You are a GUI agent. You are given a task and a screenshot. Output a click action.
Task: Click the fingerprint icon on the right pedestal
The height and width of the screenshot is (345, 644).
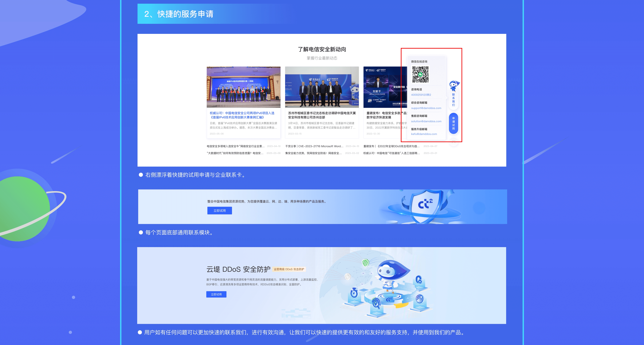[419, 299]
